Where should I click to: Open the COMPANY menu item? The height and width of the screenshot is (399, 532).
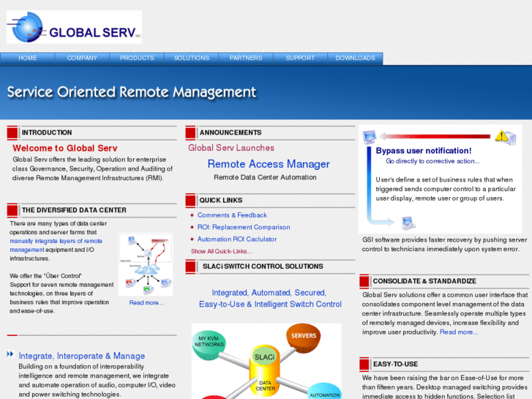point(82,58)
